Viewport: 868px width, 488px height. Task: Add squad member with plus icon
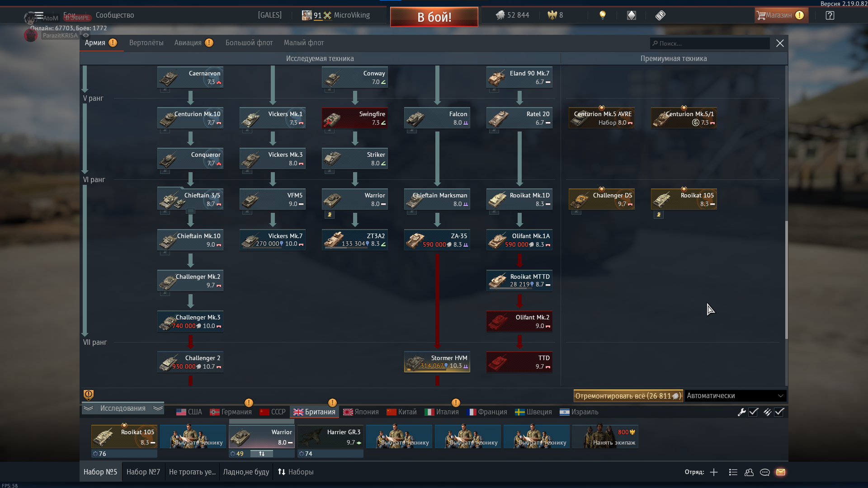[x=714, y=472]
